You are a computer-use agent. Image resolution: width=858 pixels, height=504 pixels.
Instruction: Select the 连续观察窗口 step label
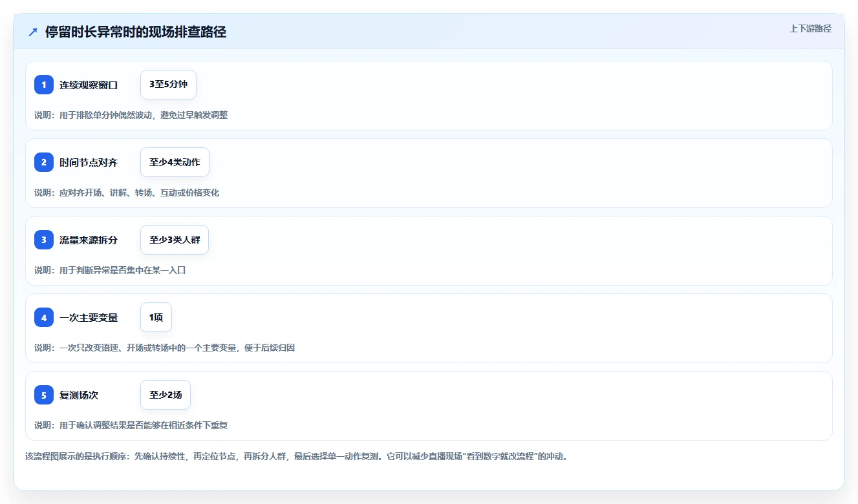click(x=89, y=85)
